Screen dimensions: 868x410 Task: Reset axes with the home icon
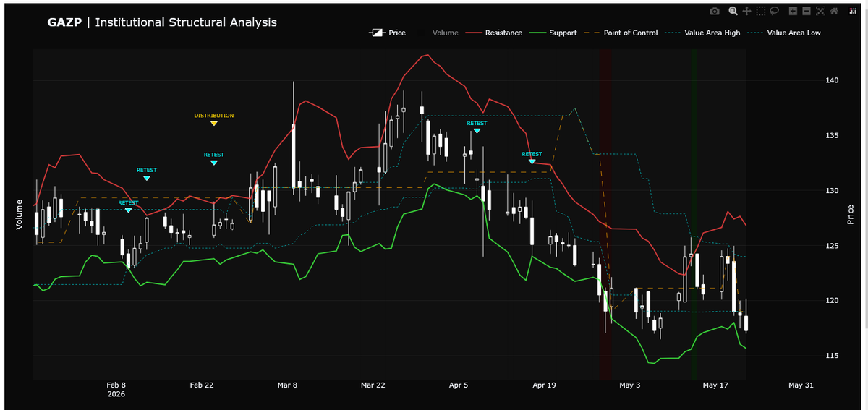pos(834,11)
